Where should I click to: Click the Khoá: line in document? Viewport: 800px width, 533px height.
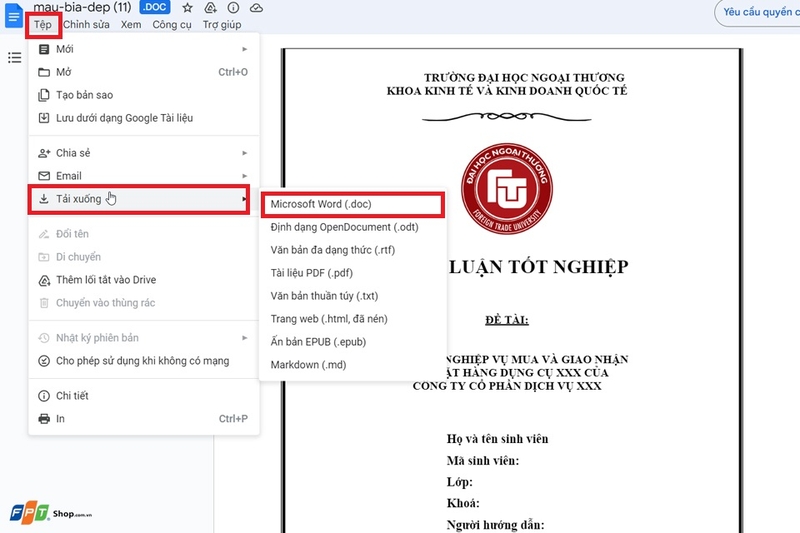(463, 503)
